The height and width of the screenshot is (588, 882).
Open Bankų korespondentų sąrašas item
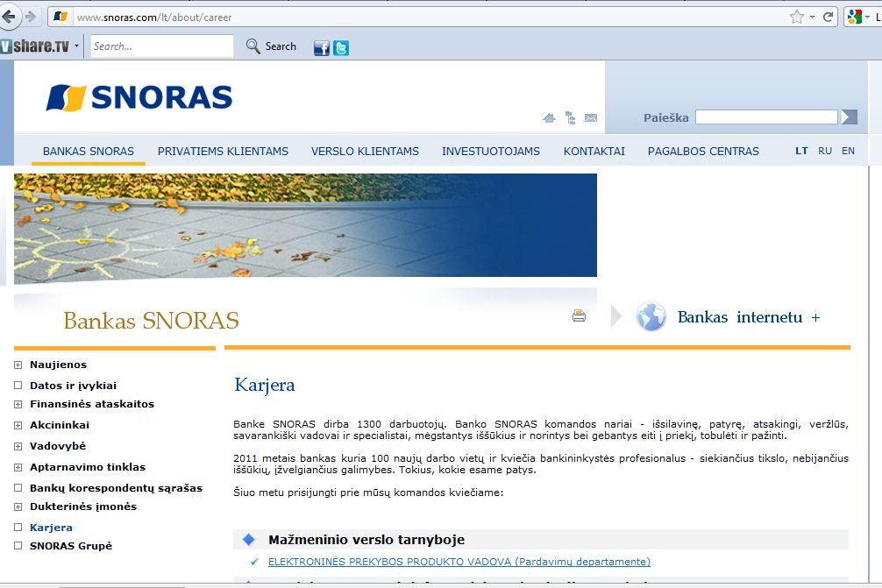(116, 488)
